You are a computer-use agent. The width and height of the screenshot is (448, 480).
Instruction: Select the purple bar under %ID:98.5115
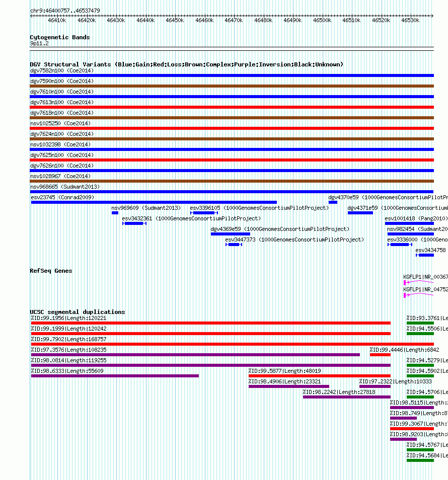412,408
